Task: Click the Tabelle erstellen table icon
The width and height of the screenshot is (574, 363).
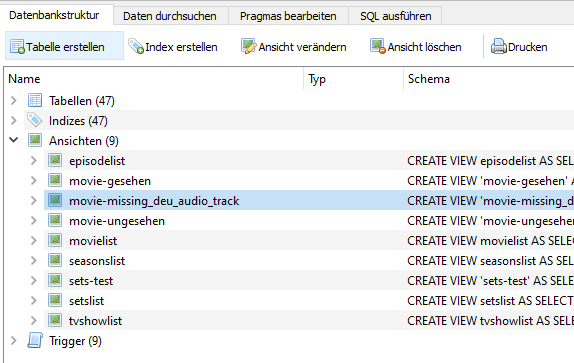Action: tap(17, 47)
